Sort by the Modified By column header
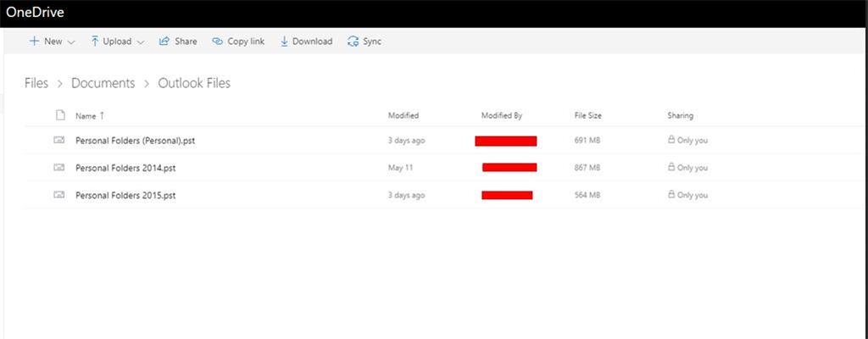 (x=502, y=116)
